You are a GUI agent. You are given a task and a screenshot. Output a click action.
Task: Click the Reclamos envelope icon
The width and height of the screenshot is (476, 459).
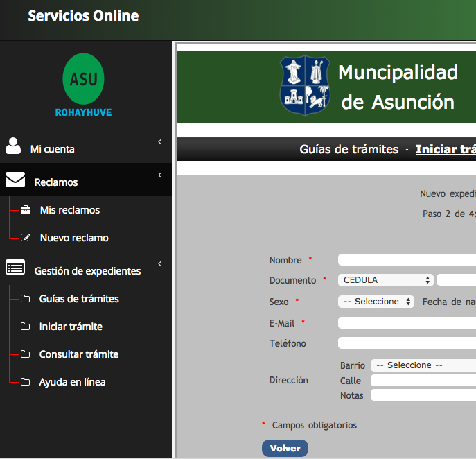[15, 180]
